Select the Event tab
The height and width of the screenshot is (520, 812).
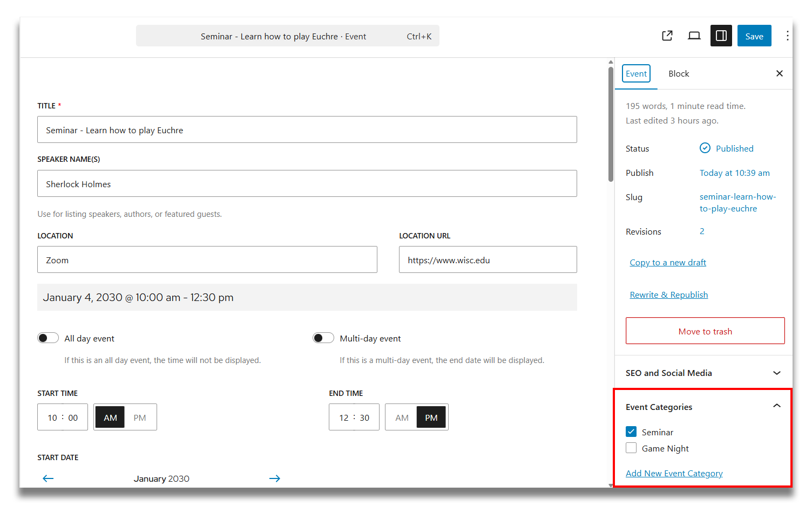click(x=636, y=73)
